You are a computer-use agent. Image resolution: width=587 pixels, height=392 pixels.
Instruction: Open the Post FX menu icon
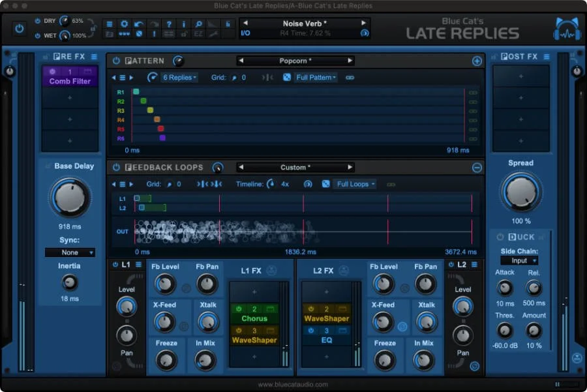click(547, 57)
